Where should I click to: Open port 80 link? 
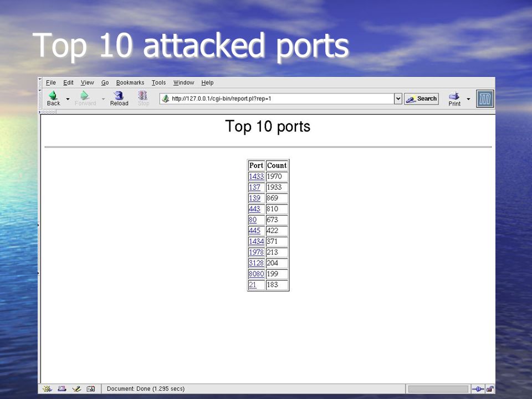tap(253, 220)
